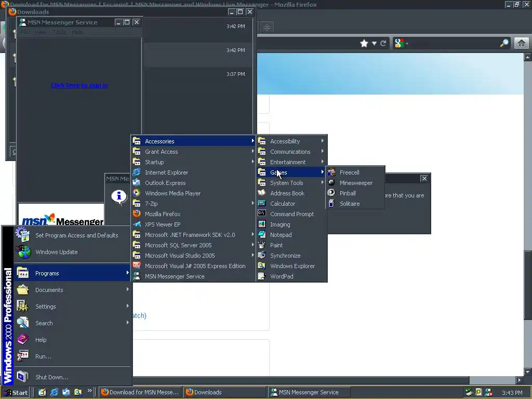Viewport: 532px width, 399px height.
Task: Open the Search submenu in Start menu
Action: point(73,323)
